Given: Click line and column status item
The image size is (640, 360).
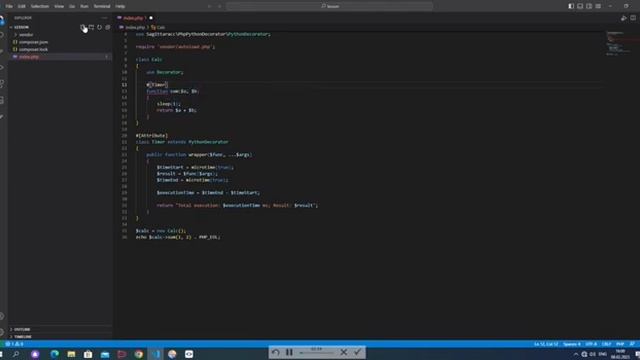Looking at the screenshot, I should (546, 344).
